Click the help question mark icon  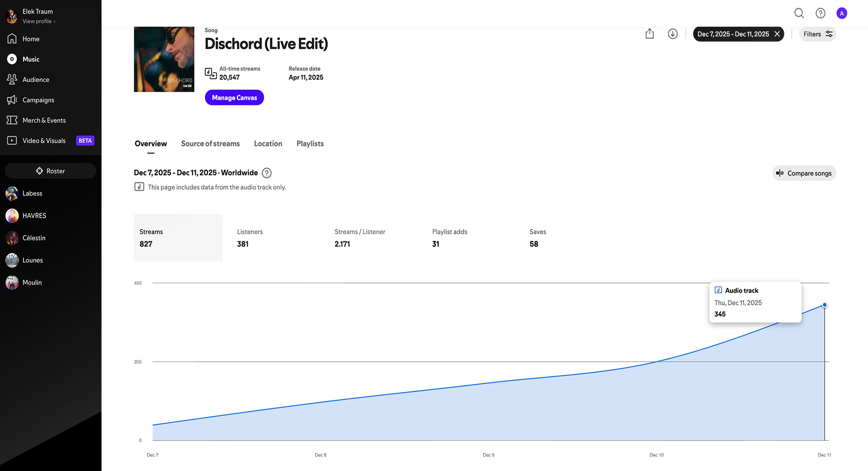[x=820, y=13]
